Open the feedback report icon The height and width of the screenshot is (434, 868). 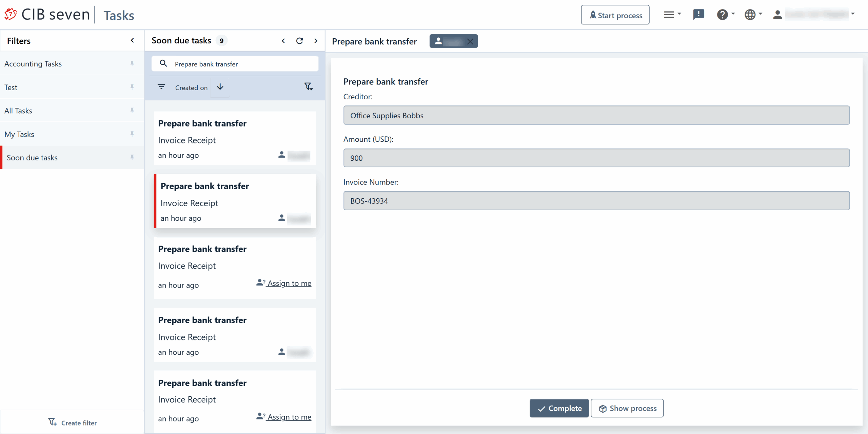[x=698, y=15]
